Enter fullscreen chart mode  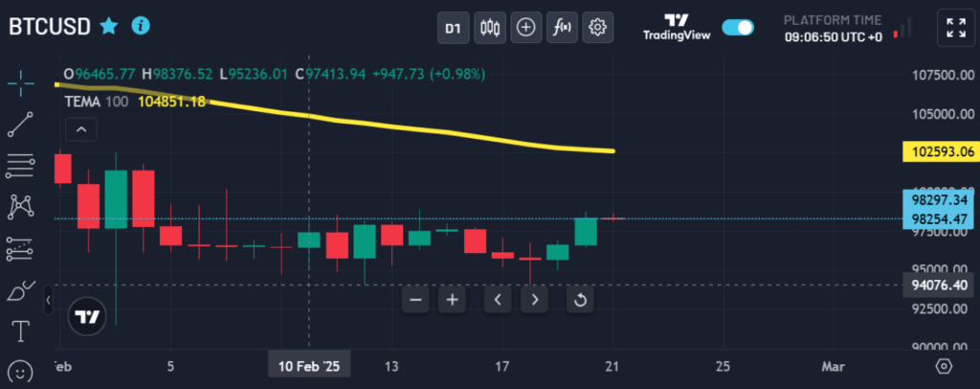click(956, 28)
